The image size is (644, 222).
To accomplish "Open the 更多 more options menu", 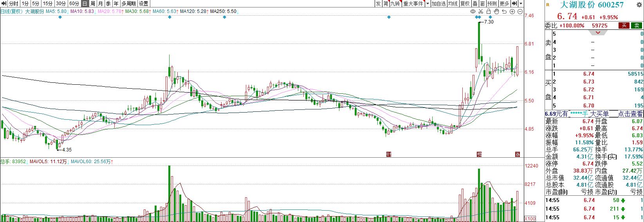I will tap(504, 4).
